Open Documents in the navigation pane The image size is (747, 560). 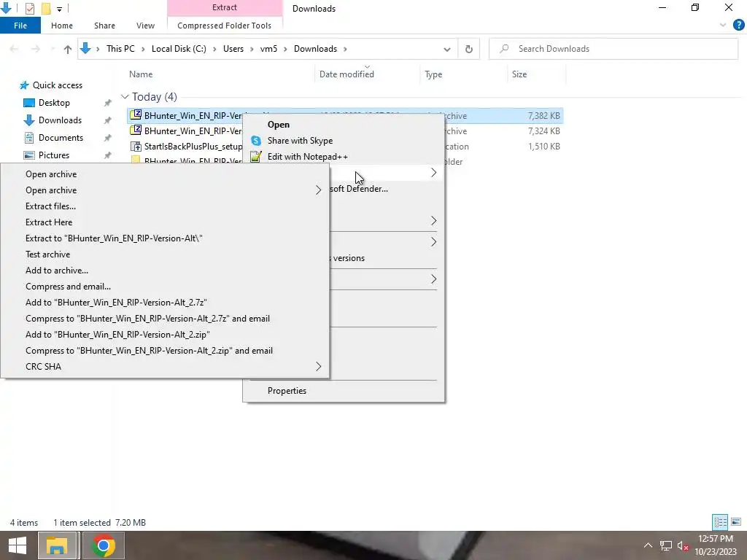tap(61, 138)
